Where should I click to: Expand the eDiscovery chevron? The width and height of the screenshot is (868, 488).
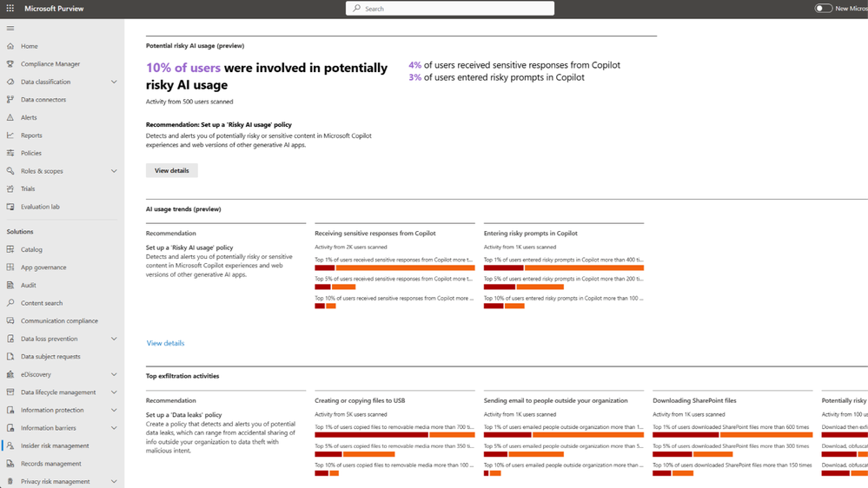point(114,374)
